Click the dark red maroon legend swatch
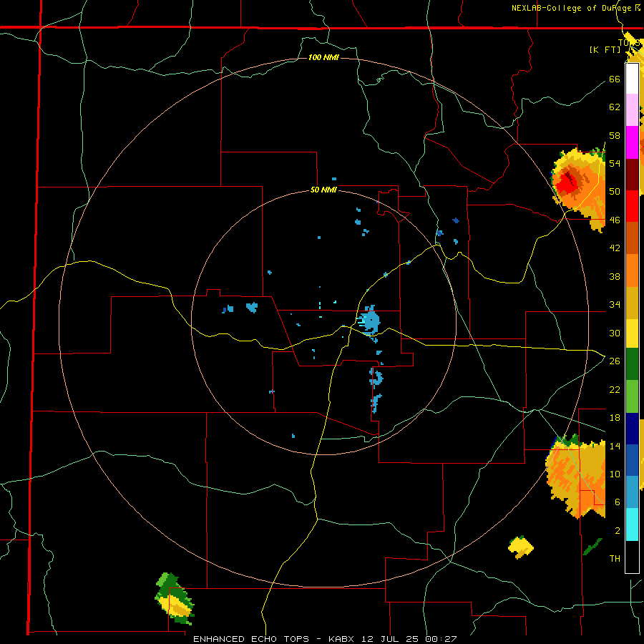Screen dimensions: 644x644 pyautogui.click(x=632, y=174)
